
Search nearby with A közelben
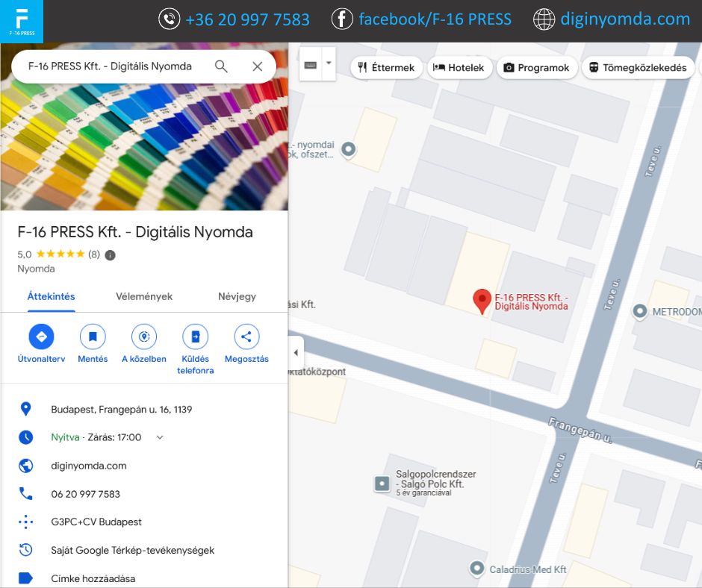coord(144,337)
